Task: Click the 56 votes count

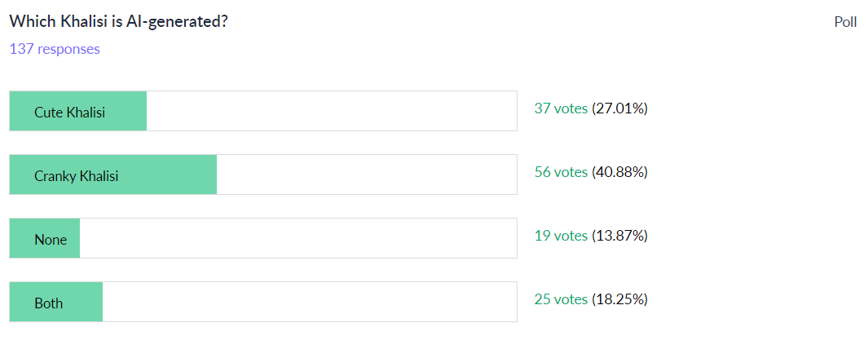Action: pyautogui.click(x=561, y=172)
